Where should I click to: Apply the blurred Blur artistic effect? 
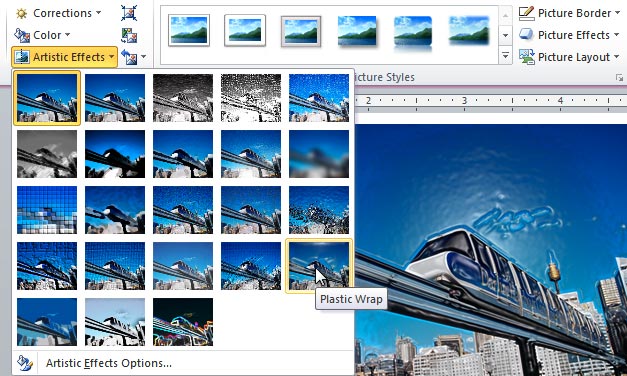point(319,154)
